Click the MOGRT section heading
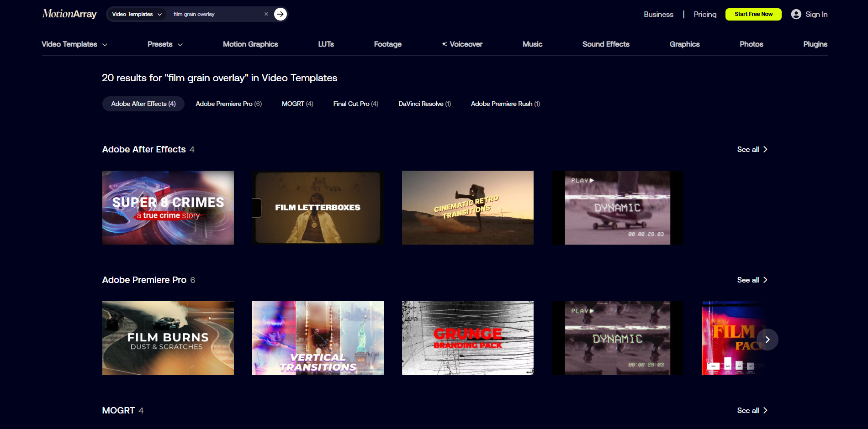The image size is (868, 429). pyautogui.click(x=118, y=410)
